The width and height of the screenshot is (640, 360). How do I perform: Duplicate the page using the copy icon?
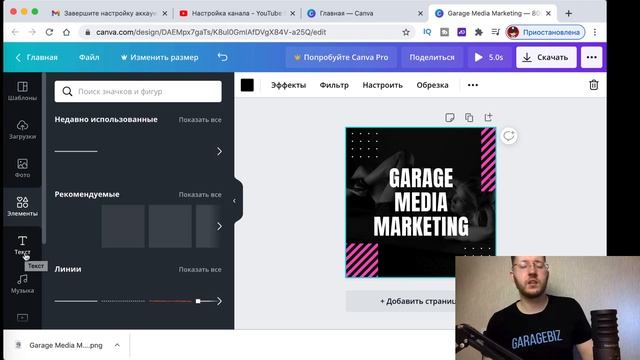click(469, 118)
